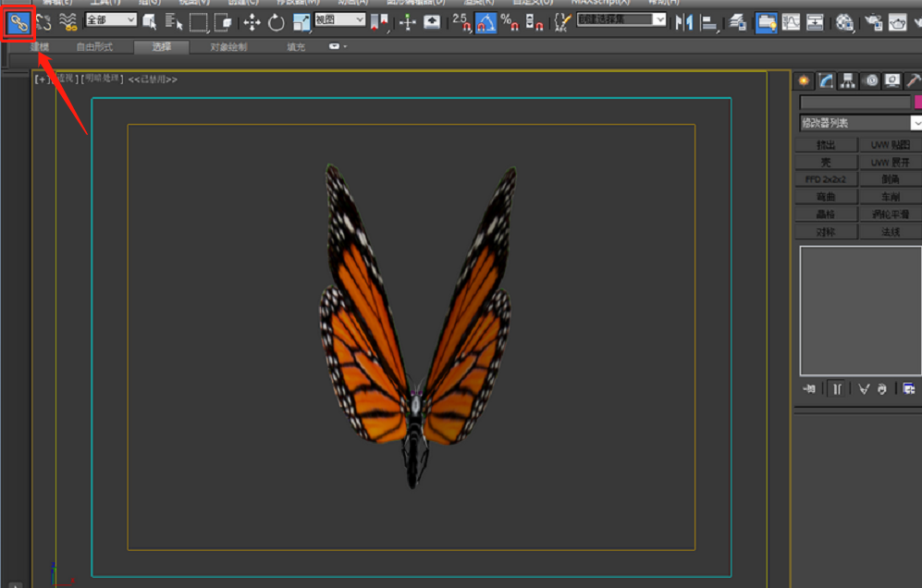Apply the 涡轮平滑 modifier
Viewport: 922px width, 588px height.
pos(891,214)
